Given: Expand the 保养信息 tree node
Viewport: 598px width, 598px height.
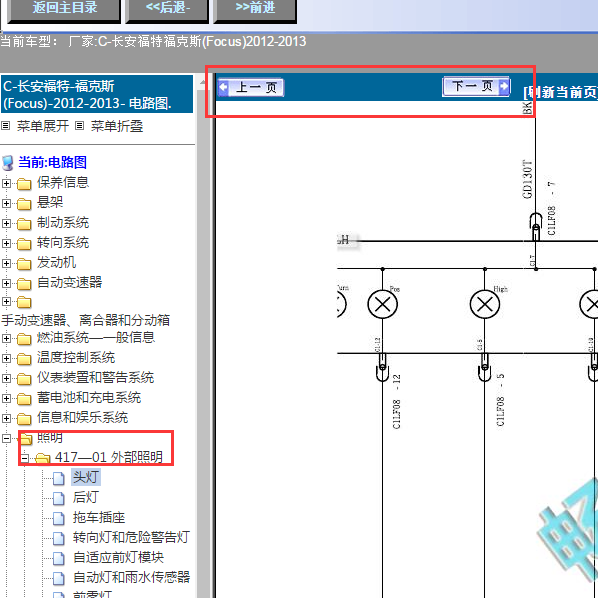Looking at the screenshot, I should [x=6, y=183].
